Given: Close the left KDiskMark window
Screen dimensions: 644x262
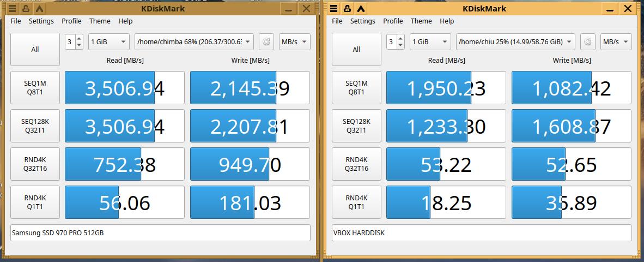Looking at the screenshot, I should pyautogui.click(x=306, y=9).
